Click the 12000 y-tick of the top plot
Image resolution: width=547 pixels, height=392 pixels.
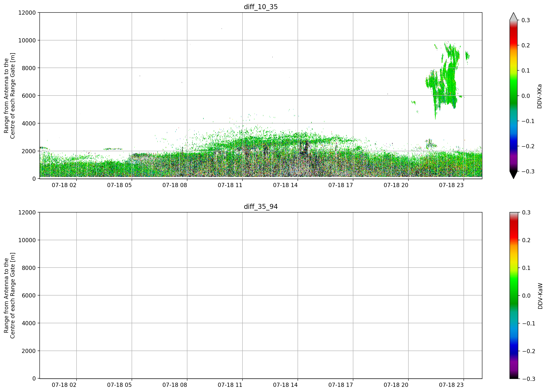click(27, 12)
